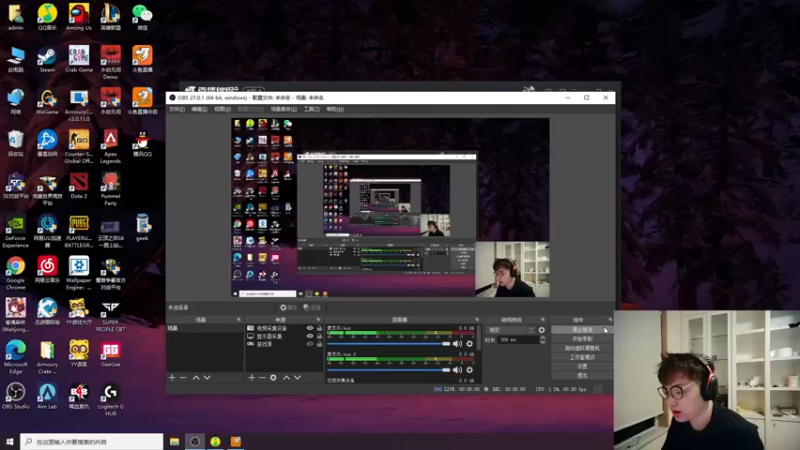The image size is (800, 450).
Task: Open settings gear for second mixer channel
Action: [469, 370]
